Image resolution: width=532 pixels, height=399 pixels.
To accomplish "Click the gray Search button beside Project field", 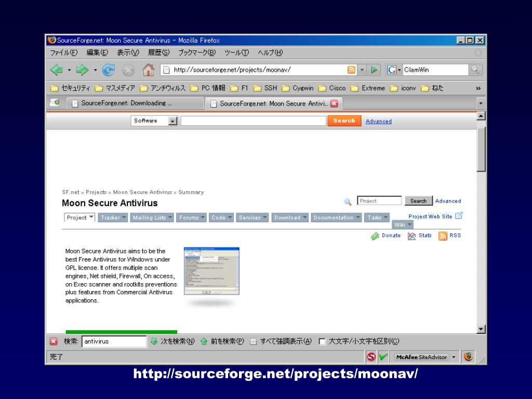I will (418, 201).
